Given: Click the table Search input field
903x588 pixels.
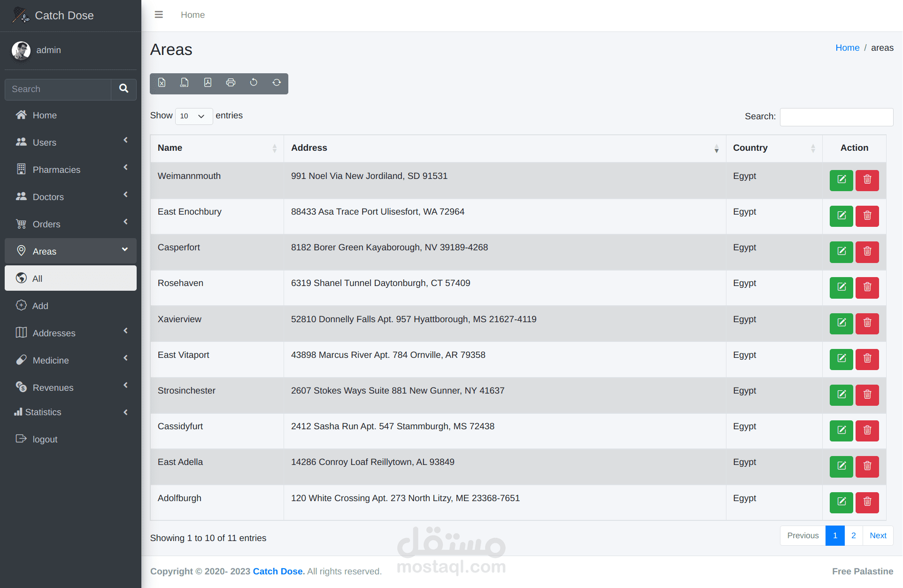Looking at the screenshot, I should (x=836, y=117).
